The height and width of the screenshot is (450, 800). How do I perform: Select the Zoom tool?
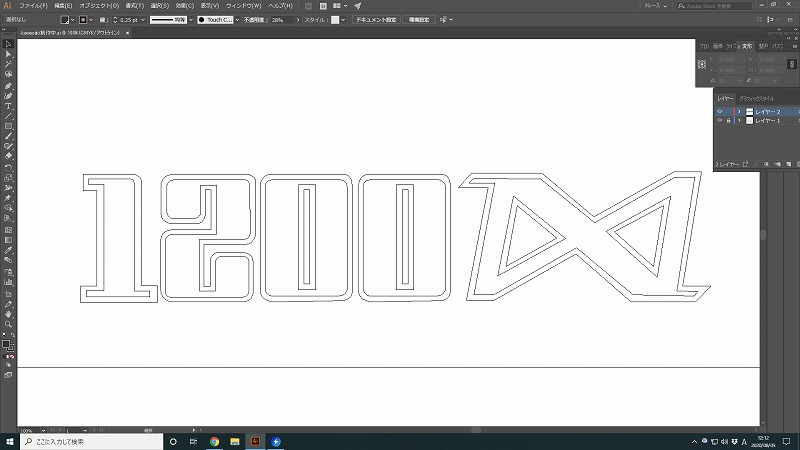click(8, 324)
